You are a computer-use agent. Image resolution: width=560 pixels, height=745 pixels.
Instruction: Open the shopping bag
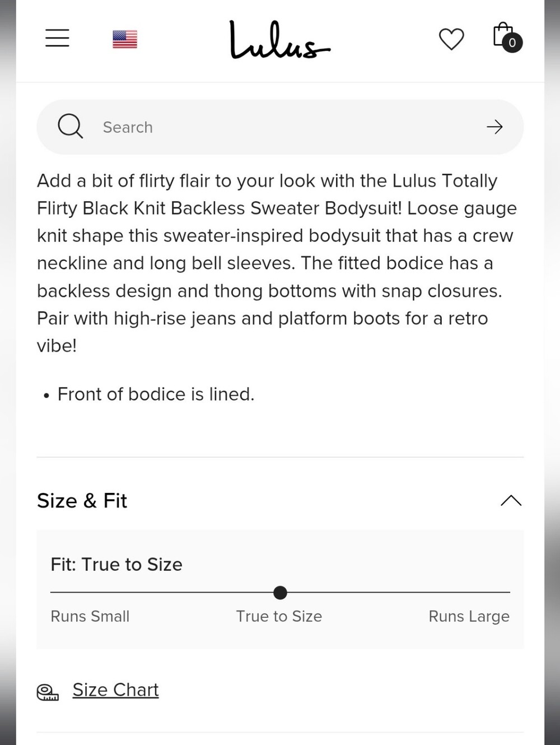502,35
